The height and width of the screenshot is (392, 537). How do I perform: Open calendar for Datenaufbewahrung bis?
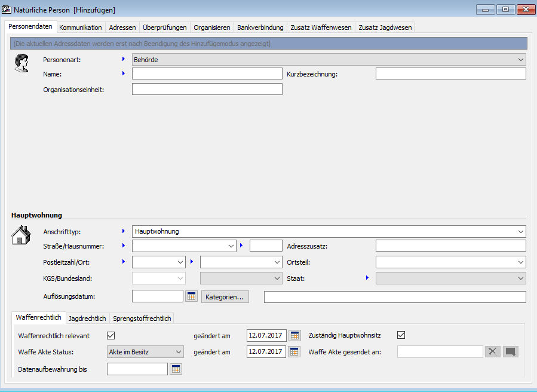pyautogui.click(x=176, y=369)
